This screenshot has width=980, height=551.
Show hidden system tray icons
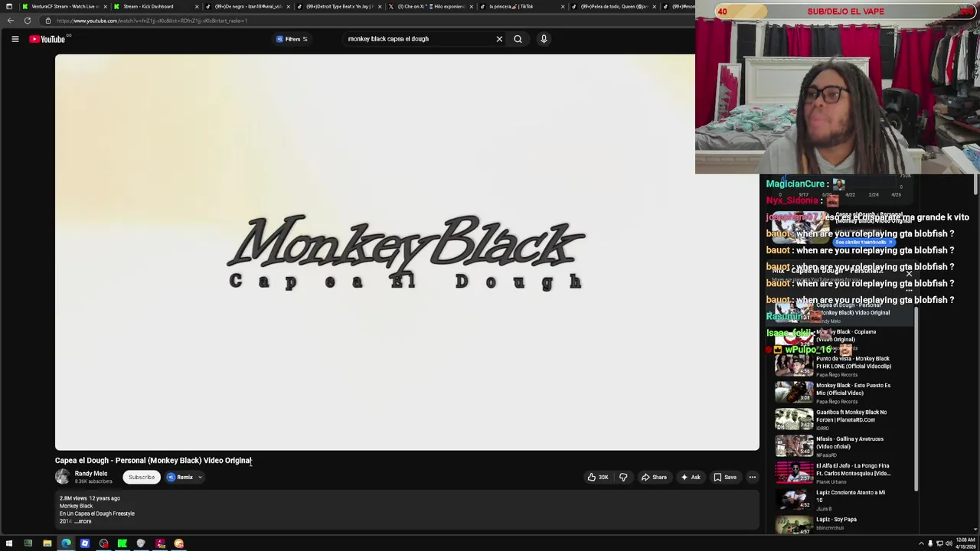pos(921,543)
